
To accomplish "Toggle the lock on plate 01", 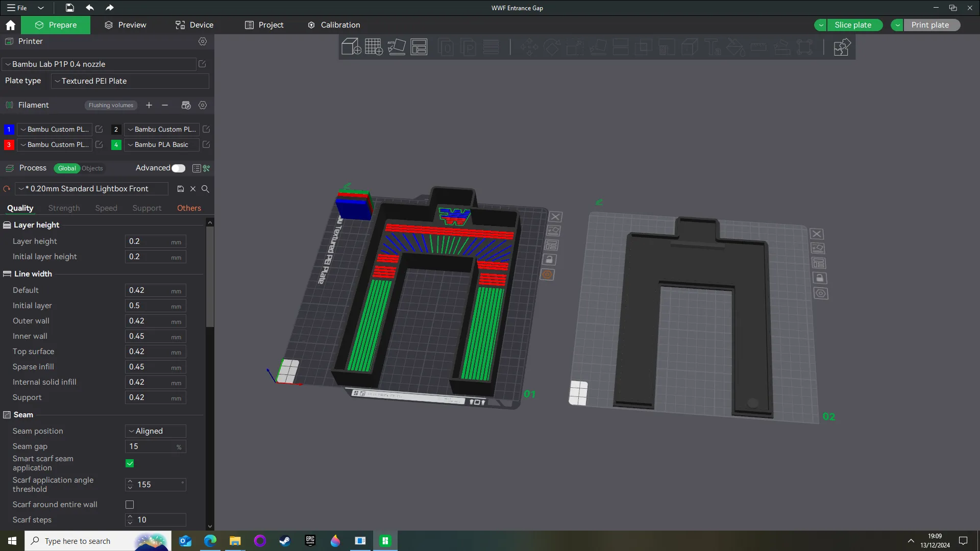I will 549,260.
